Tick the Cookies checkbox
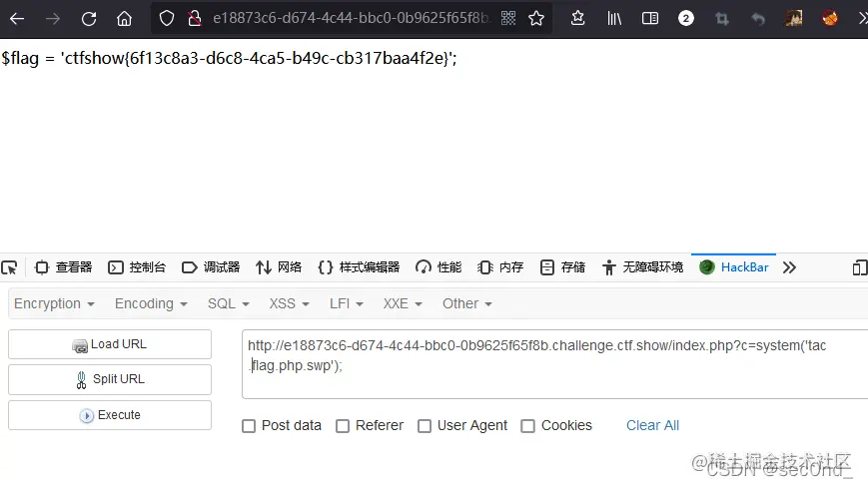Image resolution: width=868 pixels, height=488 pixels. click(528, 426)
